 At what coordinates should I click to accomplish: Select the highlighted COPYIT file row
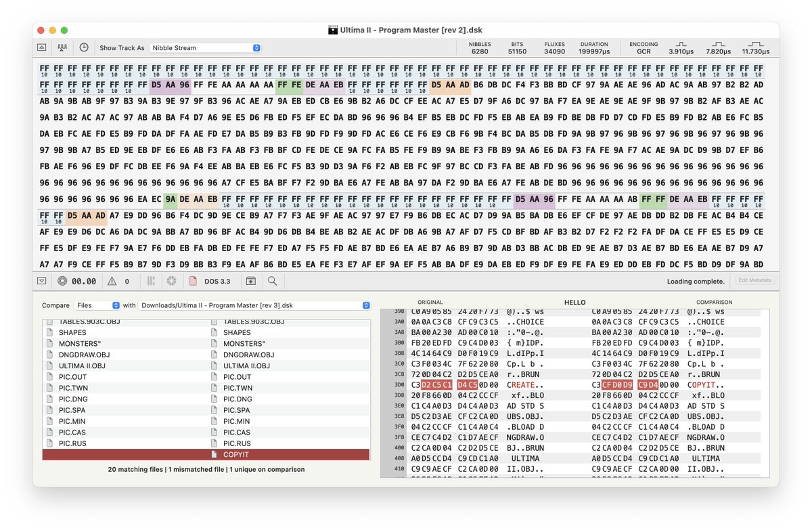tap(206, 455)
